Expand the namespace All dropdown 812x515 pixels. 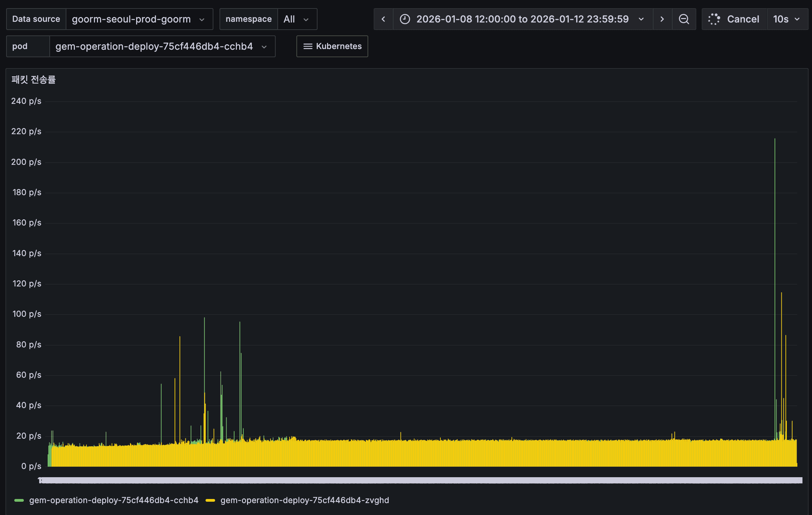(297, 19)
